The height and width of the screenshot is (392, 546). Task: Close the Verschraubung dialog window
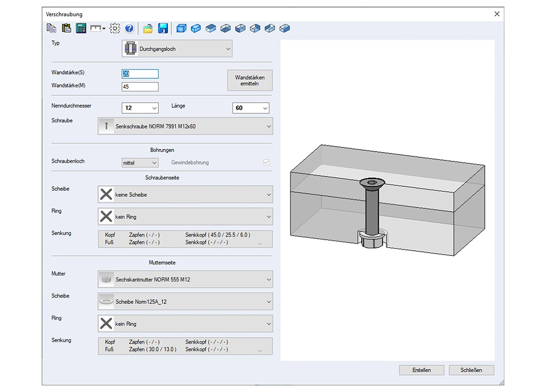point(497,14)
